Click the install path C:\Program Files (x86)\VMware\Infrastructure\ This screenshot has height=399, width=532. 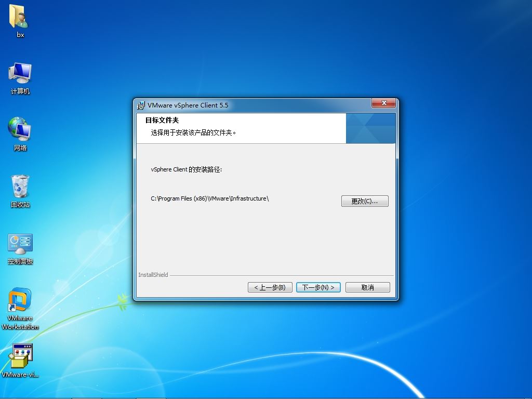[210, 198]
